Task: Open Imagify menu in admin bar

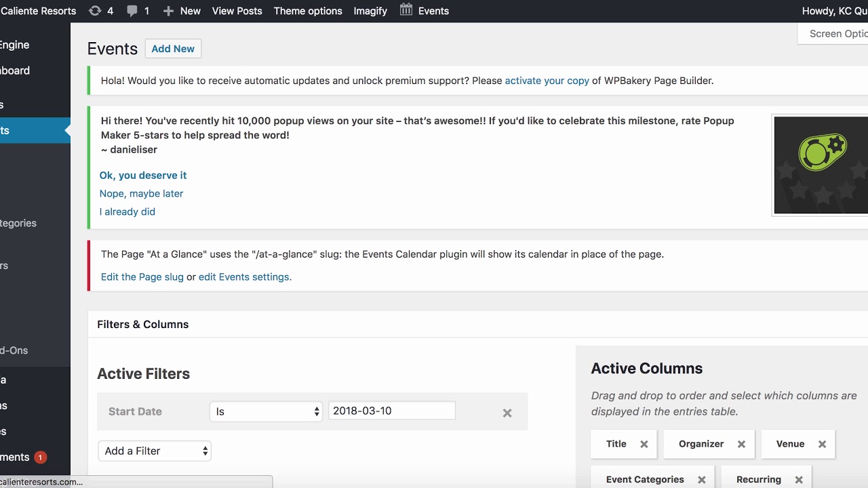Action: tap(370, 11)
